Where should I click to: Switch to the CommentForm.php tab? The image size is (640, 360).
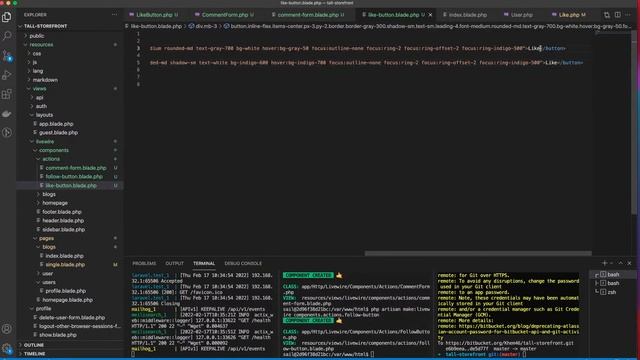(225, 15)
